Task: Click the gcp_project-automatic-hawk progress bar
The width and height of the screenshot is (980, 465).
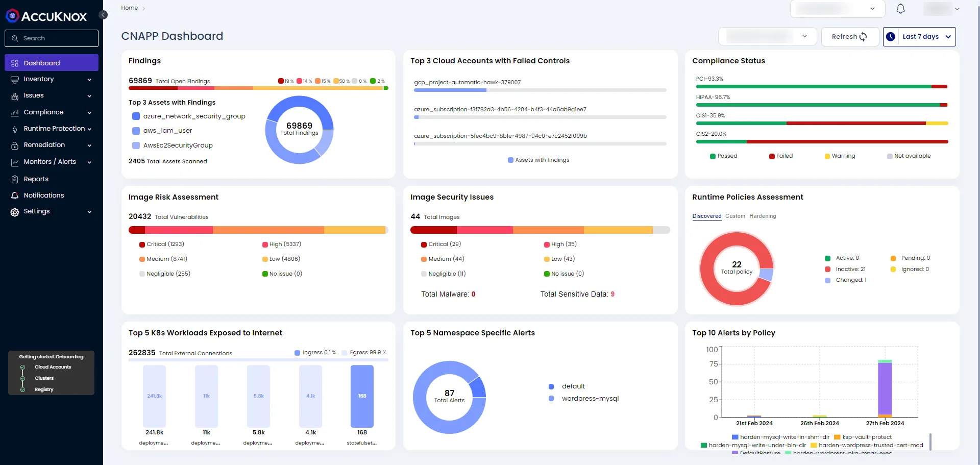Action: coord(540,90)
